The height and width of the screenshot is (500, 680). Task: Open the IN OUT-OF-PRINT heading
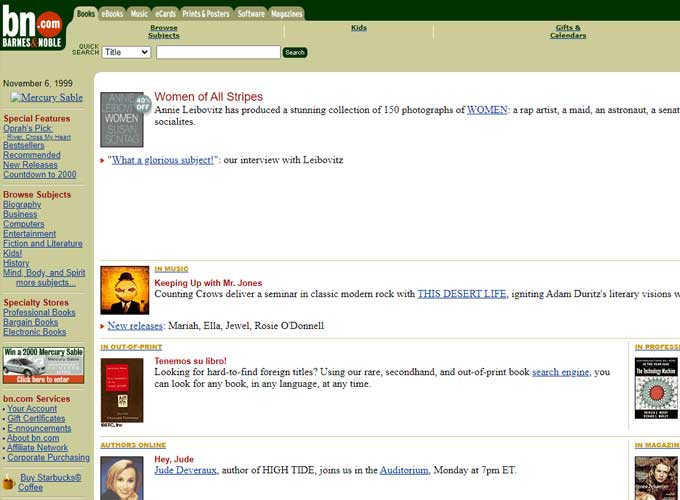click(x=131, y=347)
